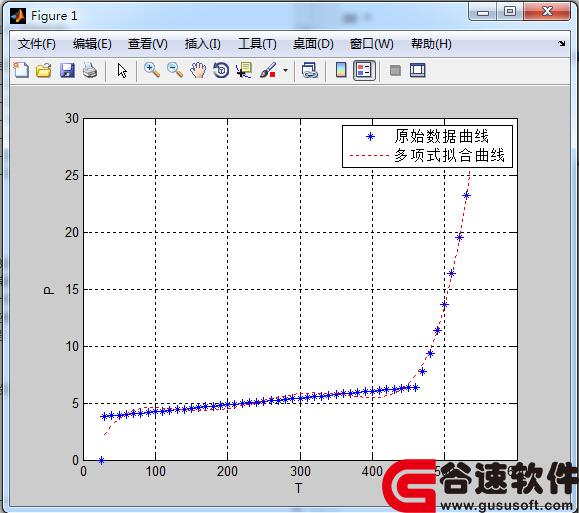Click the topmost blue data point near 23

(466, 195)
